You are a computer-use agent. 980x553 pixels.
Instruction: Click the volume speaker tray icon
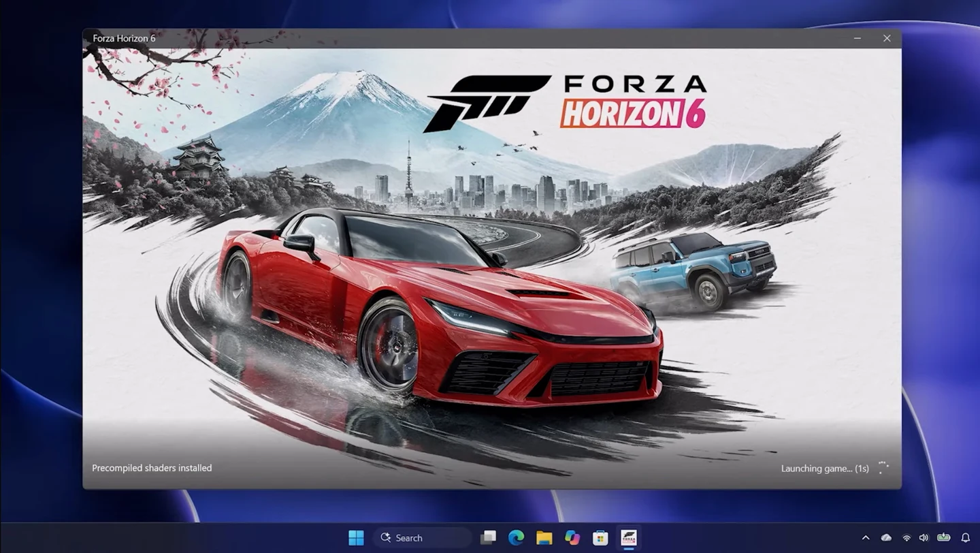click(924, 538)
